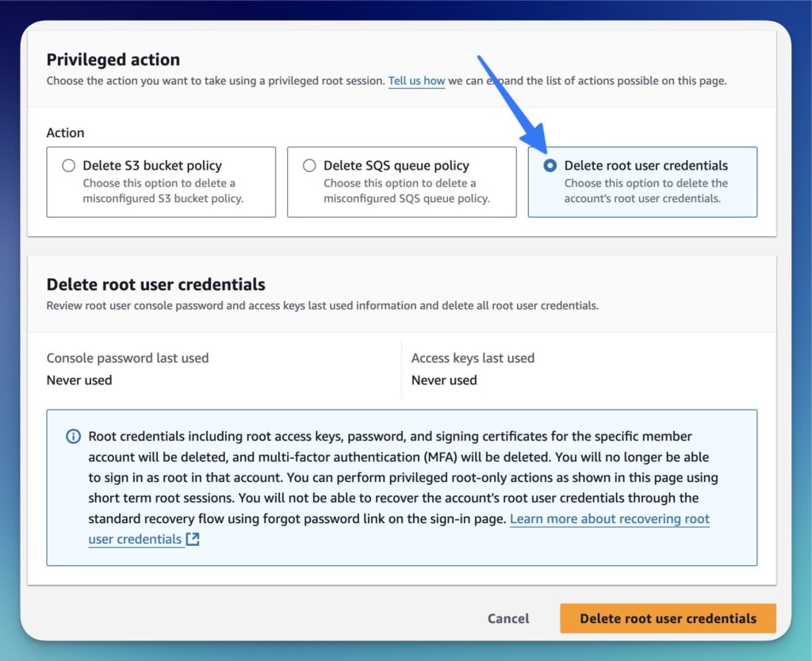Screen dimensions: 812x661
Task: Click the text 'misconfigured SQS queue policy.'
Action: 407,198
